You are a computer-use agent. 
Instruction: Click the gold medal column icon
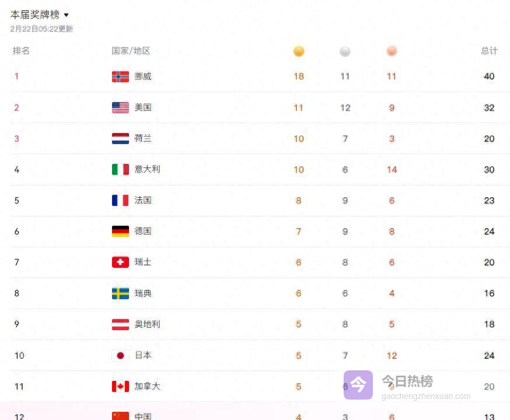299,51
